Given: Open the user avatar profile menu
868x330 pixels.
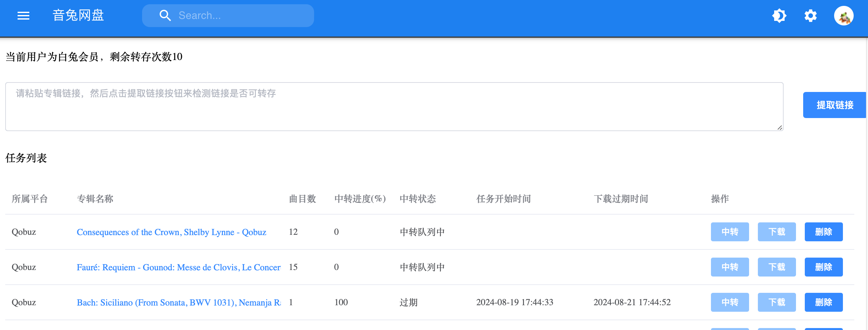Looking at the screenshot, I should 844,16.
